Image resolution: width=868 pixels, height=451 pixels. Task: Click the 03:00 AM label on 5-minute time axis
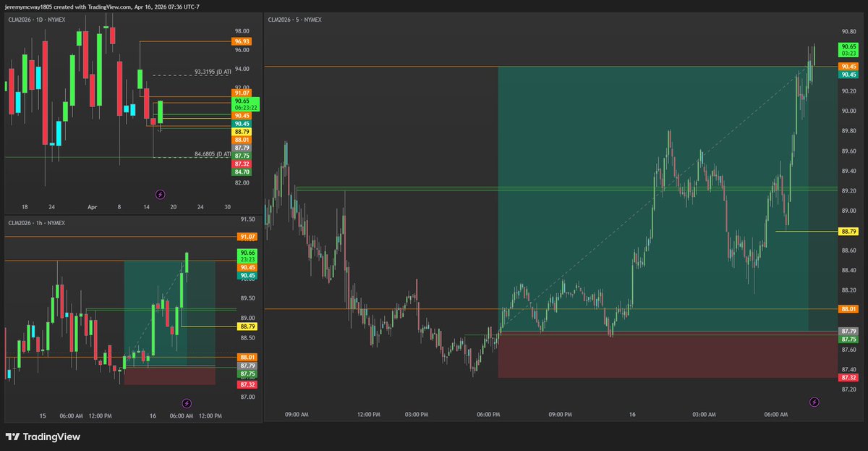pyautogui.click(x=704, y=415)
